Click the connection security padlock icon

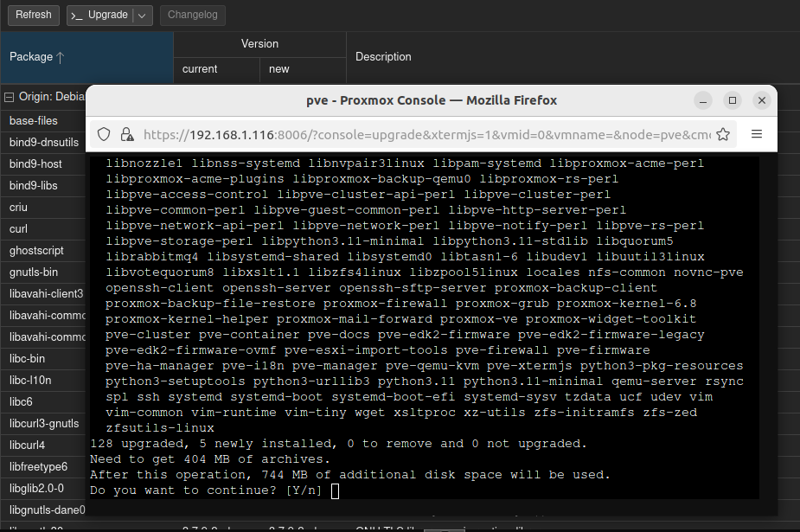coord(127,134)
